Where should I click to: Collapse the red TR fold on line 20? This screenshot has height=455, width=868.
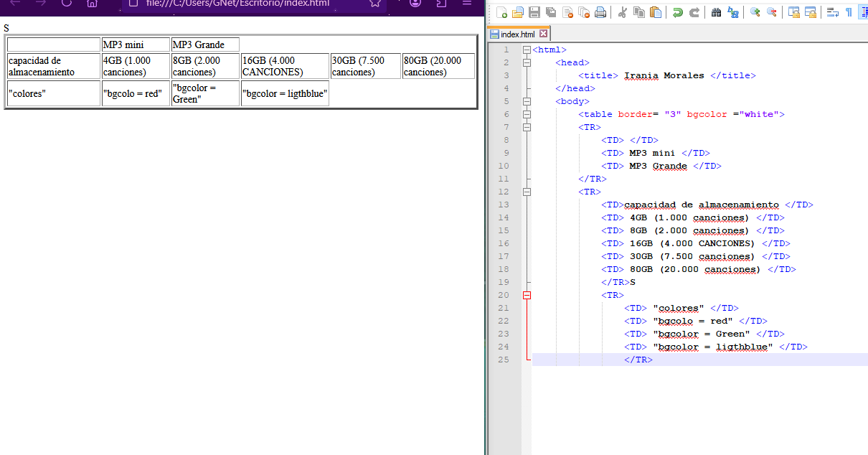pos(527,295)
